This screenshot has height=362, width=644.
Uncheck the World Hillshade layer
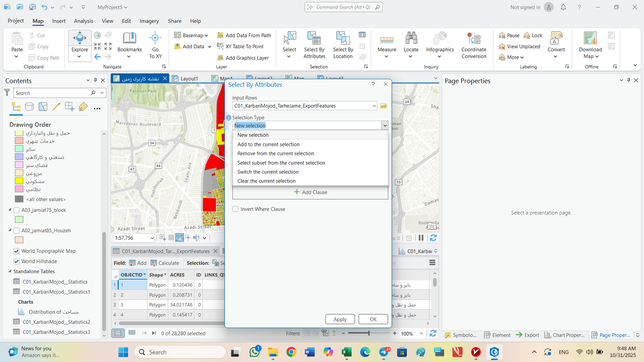tap(17, 261)
